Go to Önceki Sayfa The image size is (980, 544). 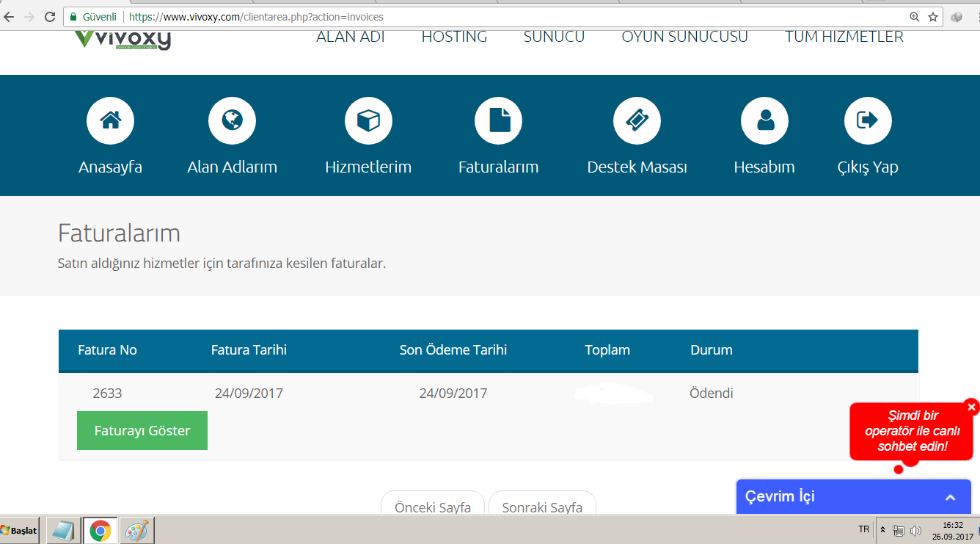click(x=433, y=503)
